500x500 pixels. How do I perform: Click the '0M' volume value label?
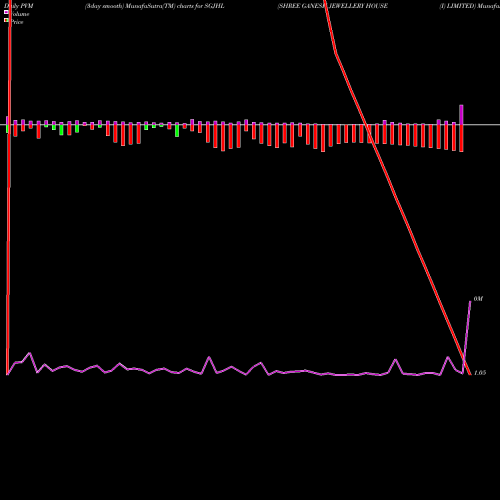point(478,299)
